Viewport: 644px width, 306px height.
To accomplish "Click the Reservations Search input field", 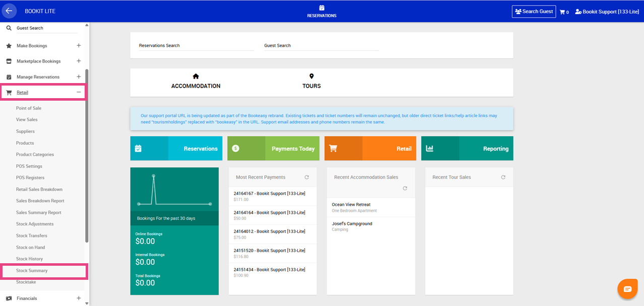I will coord(197,45).
